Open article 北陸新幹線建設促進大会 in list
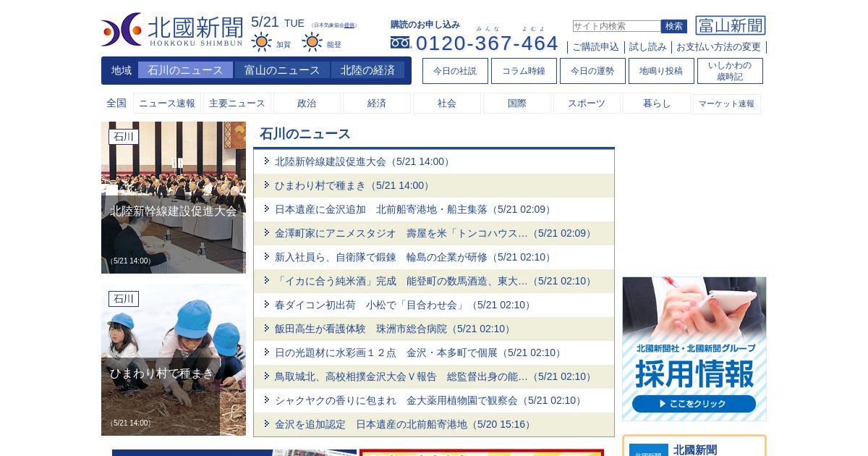This screenshot has width=868, height=456. click(434, 161)
